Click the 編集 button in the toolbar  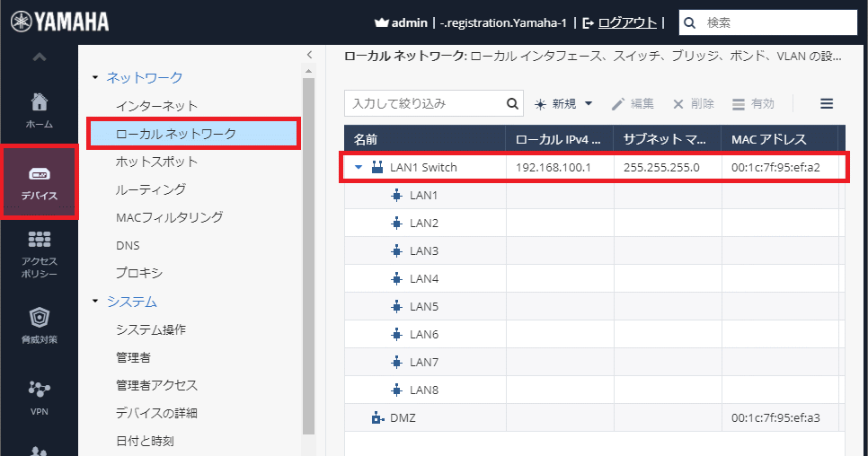(633, 104)
